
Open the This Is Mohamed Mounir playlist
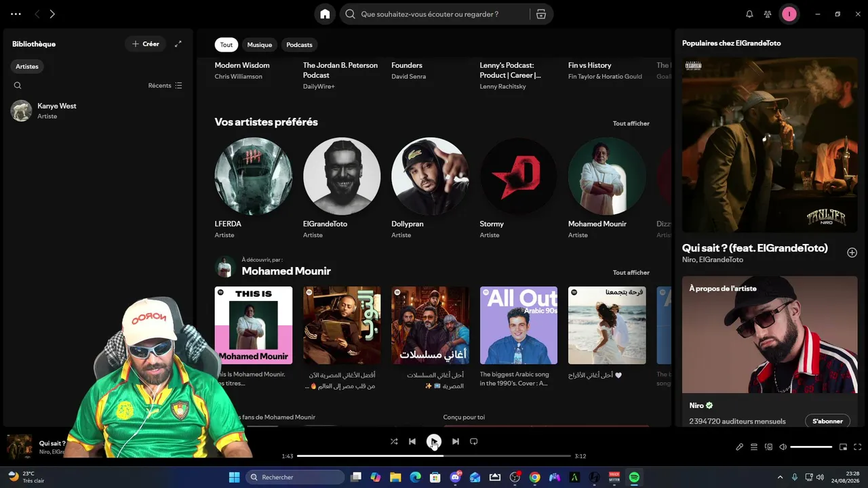(x=254, y=325)
